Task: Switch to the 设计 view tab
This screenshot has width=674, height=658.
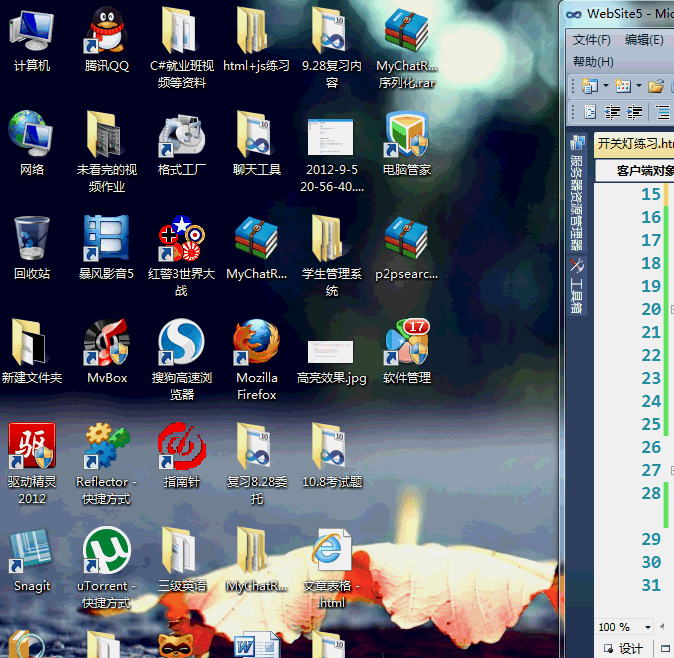Action: click(623, 648)
